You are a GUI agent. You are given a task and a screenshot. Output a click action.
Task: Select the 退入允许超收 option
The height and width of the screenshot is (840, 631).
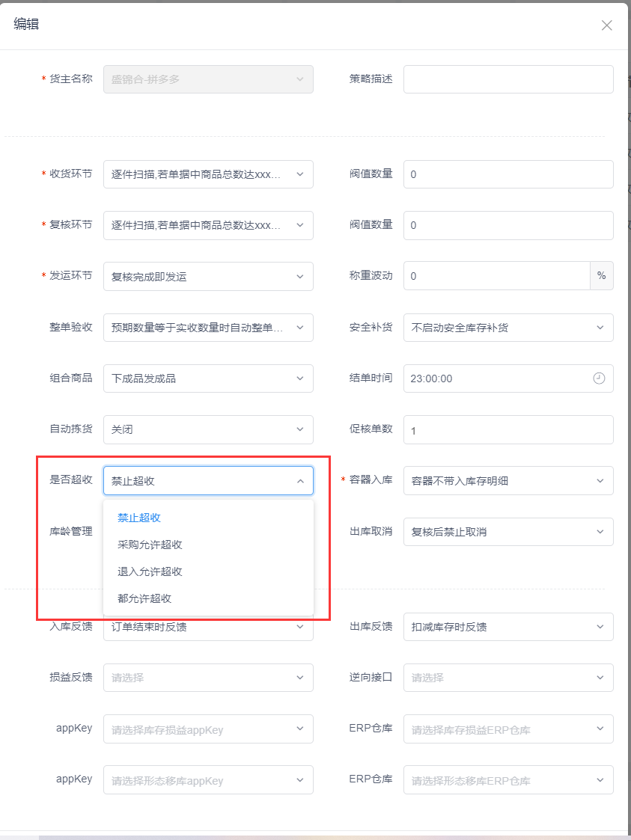208,571
